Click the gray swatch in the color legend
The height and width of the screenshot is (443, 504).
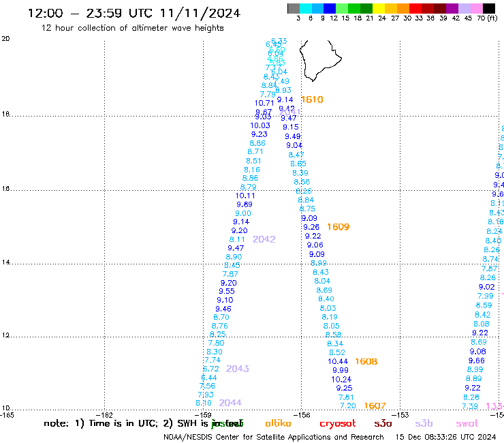(x=294, y=8)
